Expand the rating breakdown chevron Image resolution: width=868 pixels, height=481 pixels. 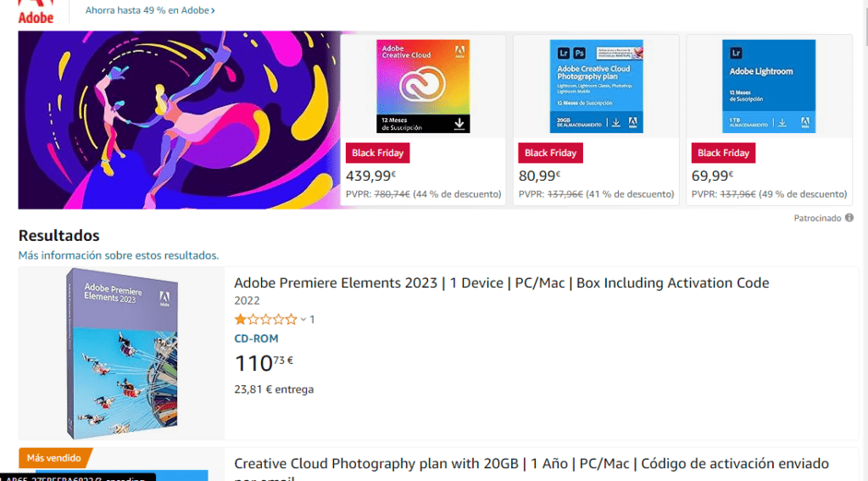[x=303, y=320]
